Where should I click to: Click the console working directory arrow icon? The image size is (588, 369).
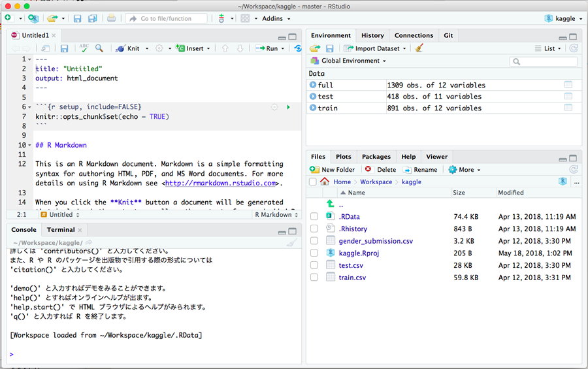(x=89, y=242)
